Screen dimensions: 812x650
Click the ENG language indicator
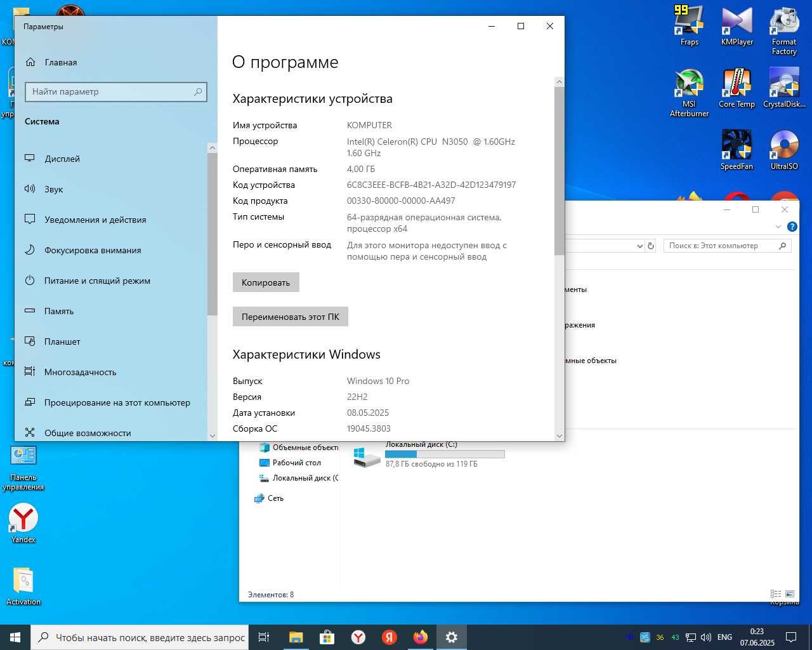pos(724,637)
